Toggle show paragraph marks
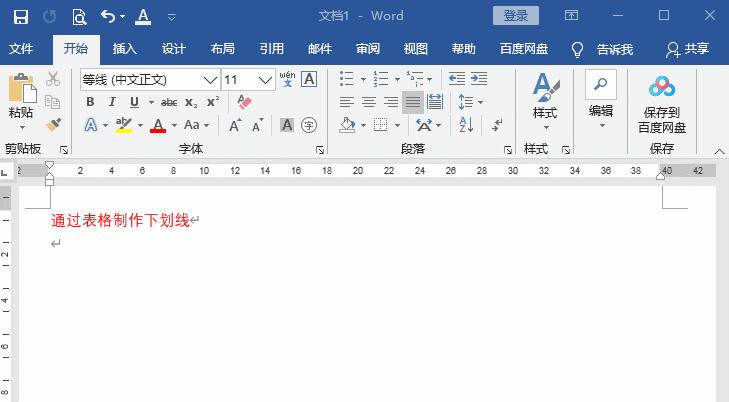 (497, 125)
